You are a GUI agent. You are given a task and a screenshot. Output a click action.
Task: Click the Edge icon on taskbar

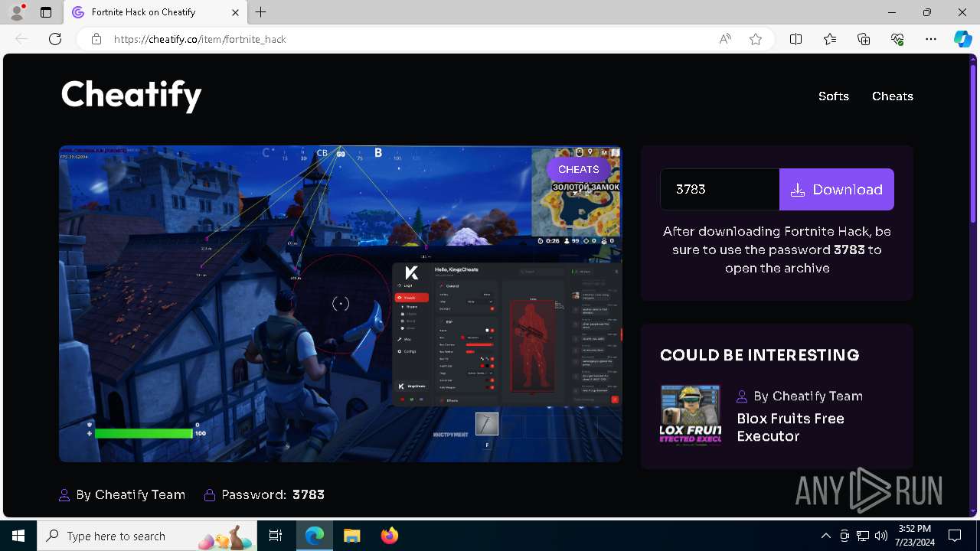315,536
